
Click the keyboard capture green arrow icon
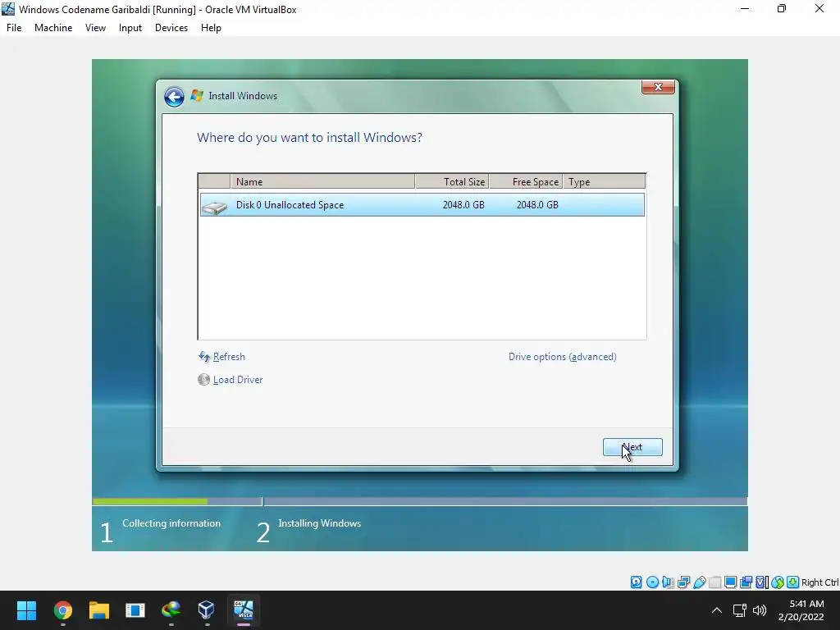pos(793,582)
